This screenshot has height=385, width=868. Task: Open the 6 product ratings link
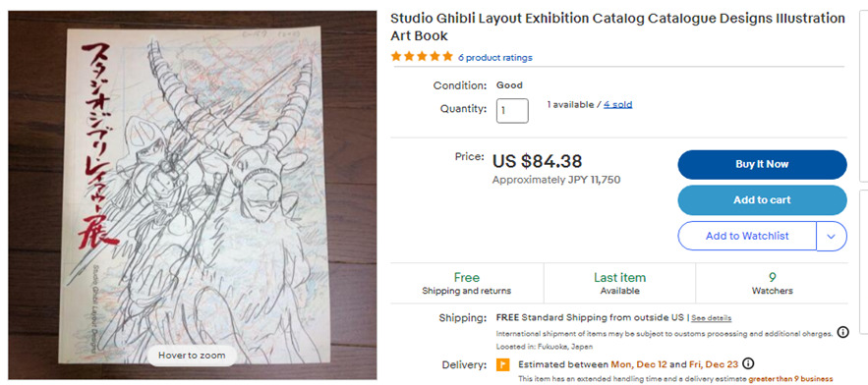click(494, 58)
